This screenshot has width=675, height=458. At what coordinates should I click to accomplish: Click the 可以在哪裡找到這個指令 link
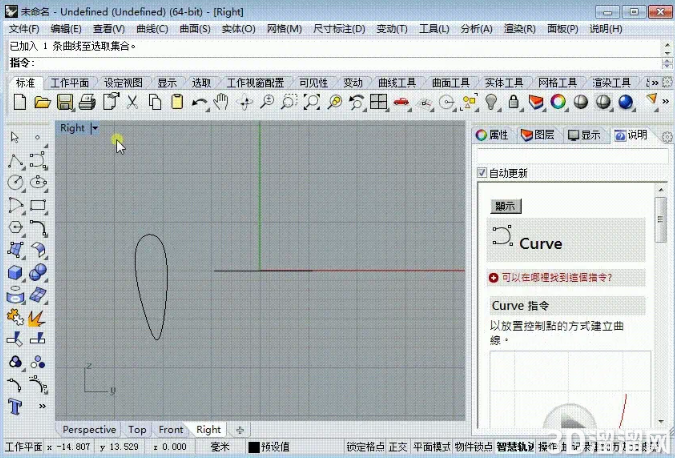[x=557, y=278]
